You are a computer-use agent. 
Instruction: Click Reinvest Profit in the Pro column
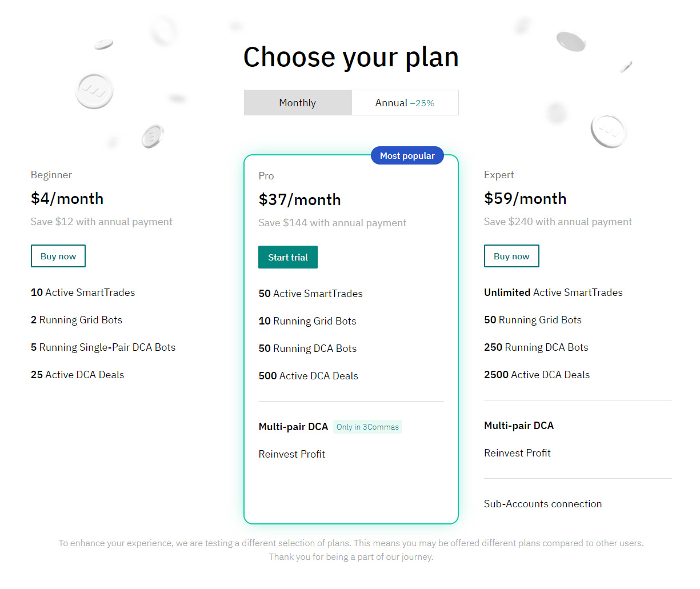pyautogui.click(x=291, y=454)
